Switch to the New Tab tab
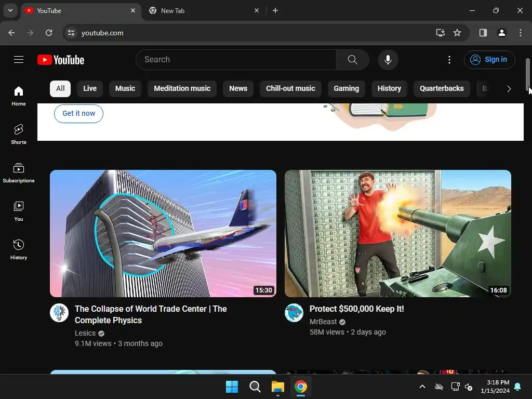 pyautogui.click(x=204, y=10)
